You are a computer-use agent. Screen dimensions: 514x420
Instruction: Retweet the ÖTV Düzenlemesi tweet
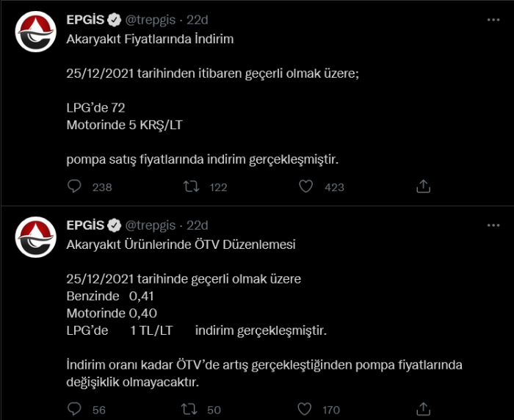pyautogui.click(x=190, y=409)
